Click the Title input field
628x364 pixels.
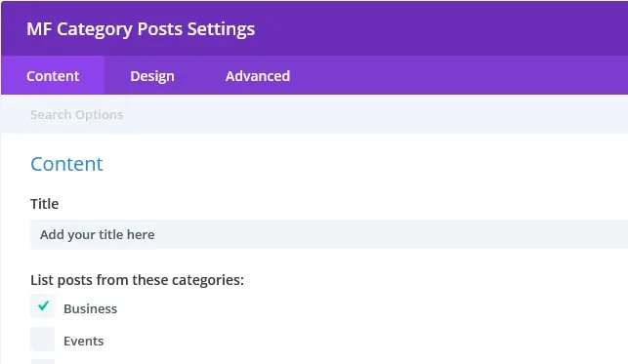pos(329,234)
